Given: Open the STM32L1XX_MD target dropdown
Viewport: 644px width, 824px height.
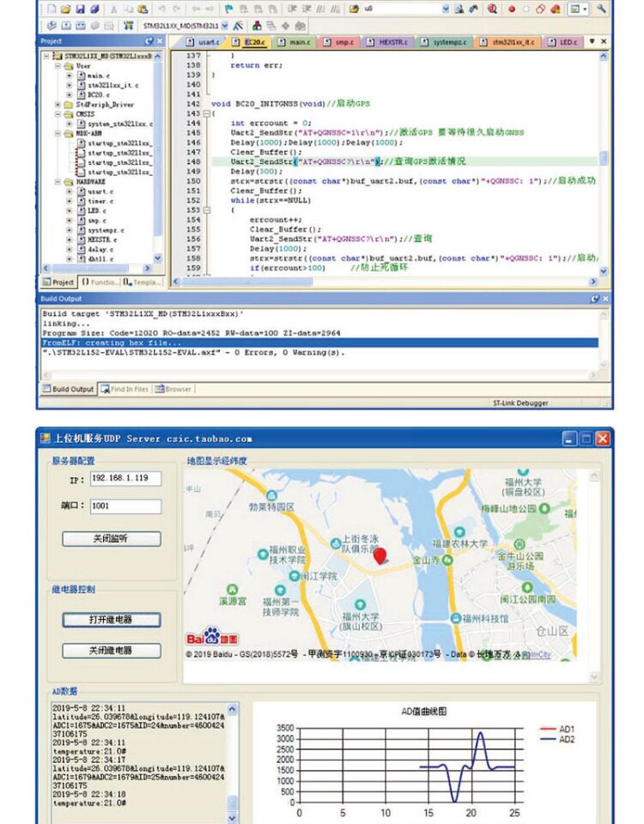Looking at the screenshot, I should 225,25.
